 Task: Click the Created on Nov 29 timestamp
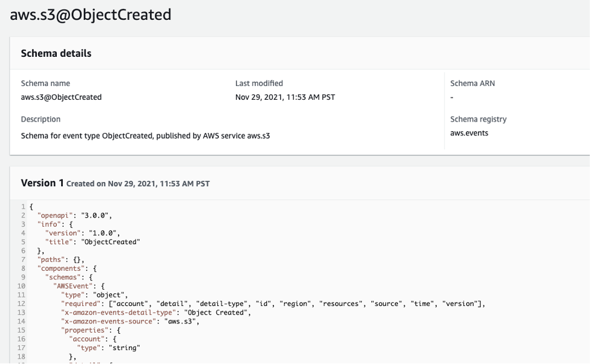pos(138,184)
